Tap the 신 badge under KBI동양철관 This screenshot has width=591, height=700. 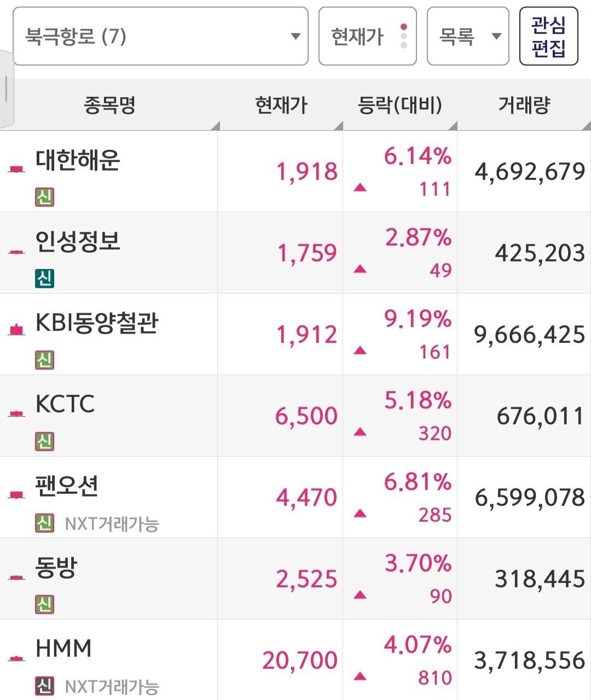(x=44, y=360)
